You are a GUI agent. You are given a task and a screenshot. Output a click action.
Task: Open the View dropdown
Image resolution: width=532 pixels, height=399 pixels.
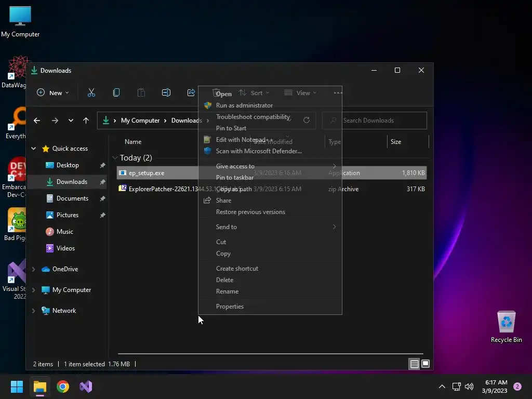click(x=300, y=92)
